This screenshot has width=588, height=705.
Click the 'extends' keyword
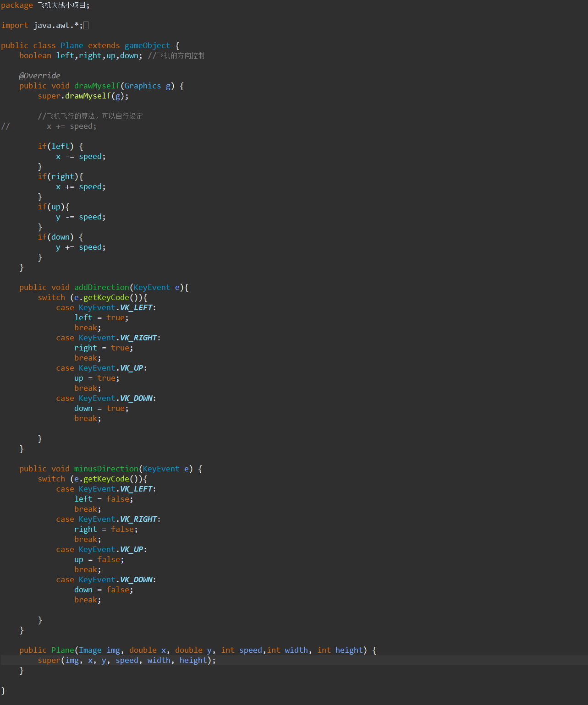(104, 46)
